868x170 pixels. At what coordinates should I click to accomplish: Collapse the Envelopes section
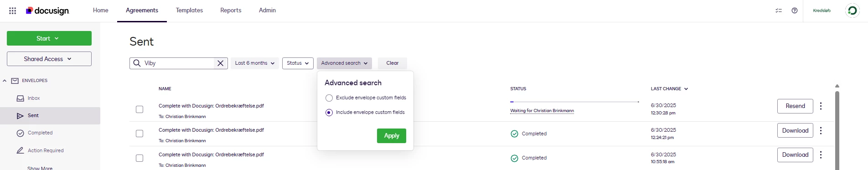coord(5,81)
